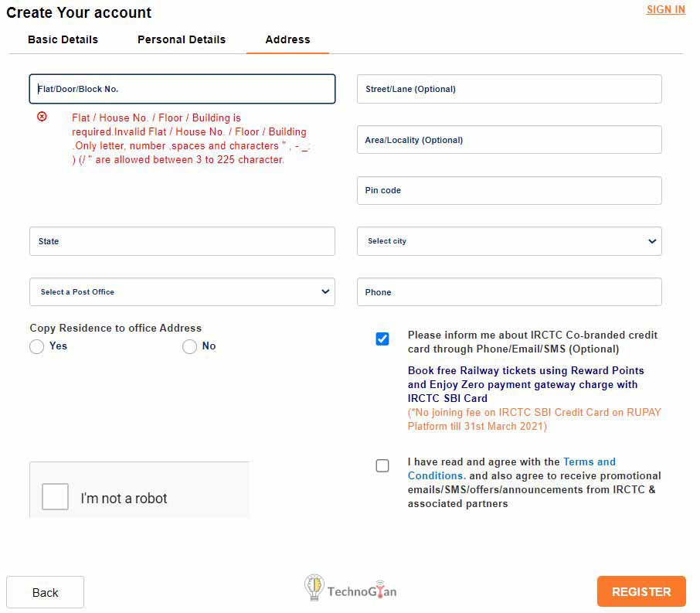Open the Terms and Conditions link
The width and height of the screenshot is (700, 613).
point(589,461)
